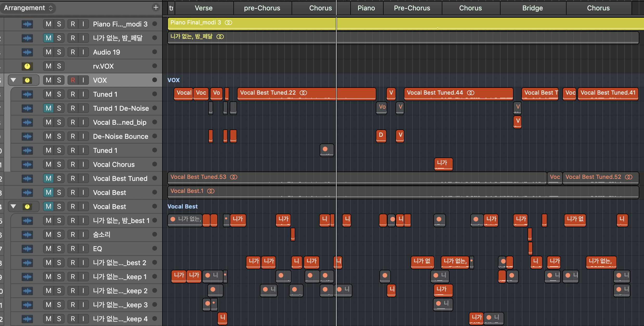Select the pre-Chorus arrangement marker
The image size is (644, 326).
click(x=262, y=8)
